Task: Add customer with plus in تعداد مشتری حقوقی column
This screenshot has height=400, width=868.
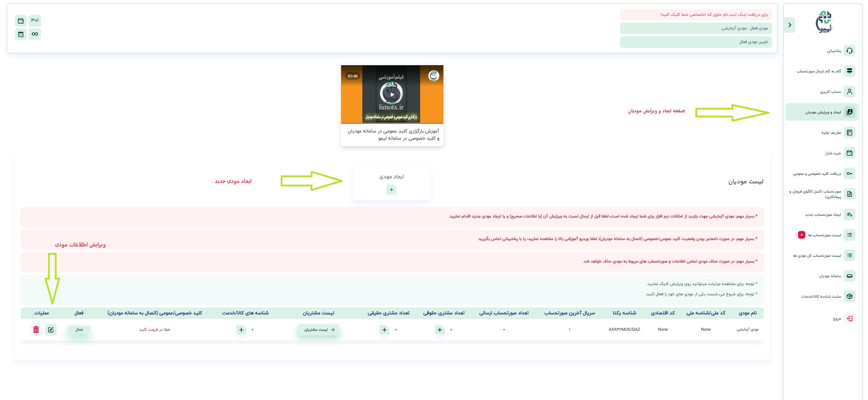Action: 440,330
